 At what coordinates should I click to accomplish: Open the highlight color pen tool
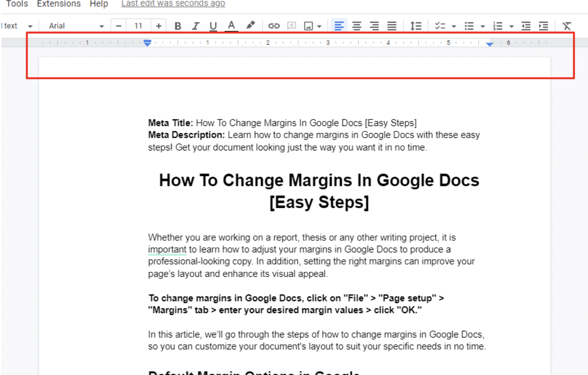250,26
